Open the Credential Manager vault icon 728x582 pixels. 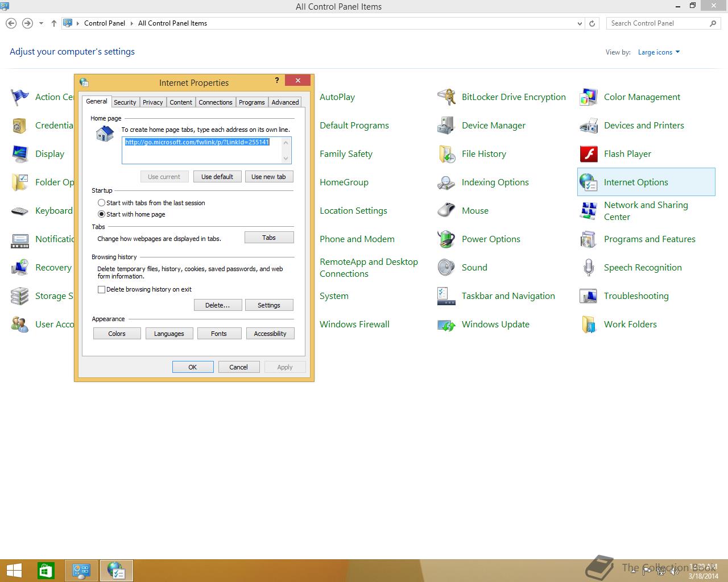point(20,126)
